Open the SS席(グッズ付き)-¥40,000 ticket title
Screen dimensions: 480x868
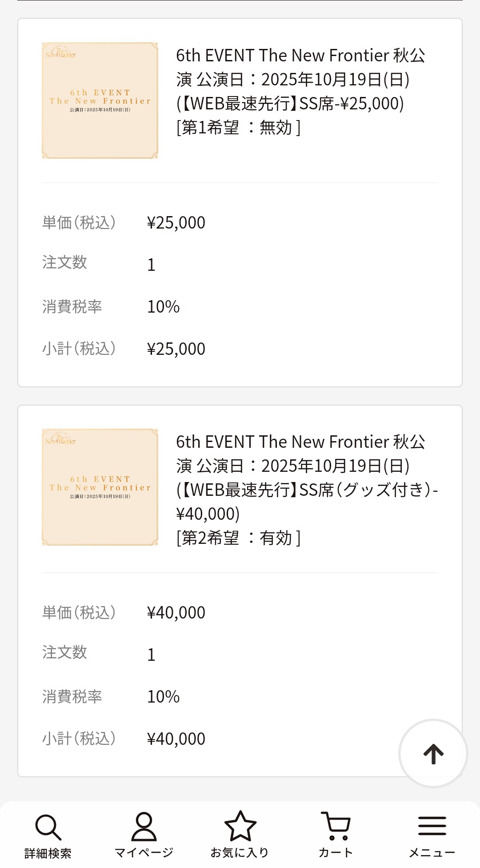coord(307,478)
